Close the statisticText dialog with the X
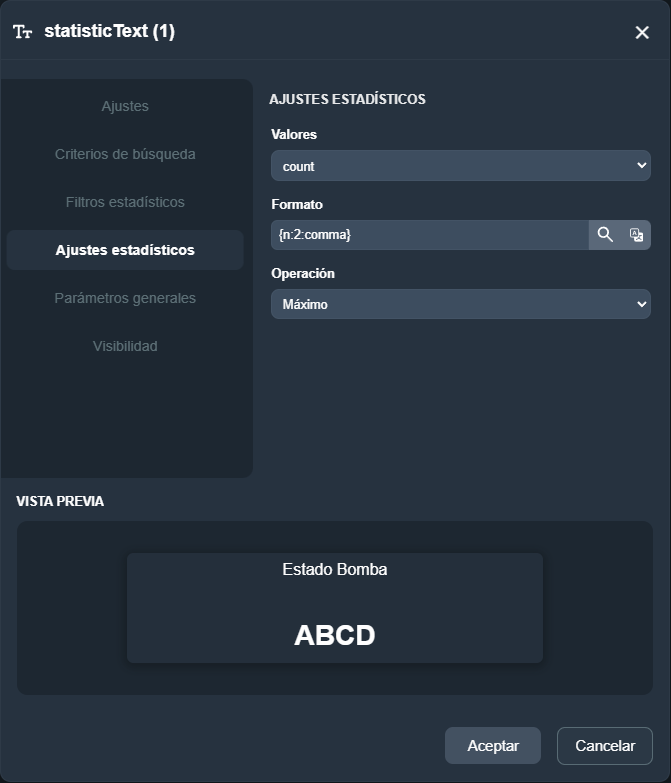This screenshot has width=671, height=783. tap(642, 32)
